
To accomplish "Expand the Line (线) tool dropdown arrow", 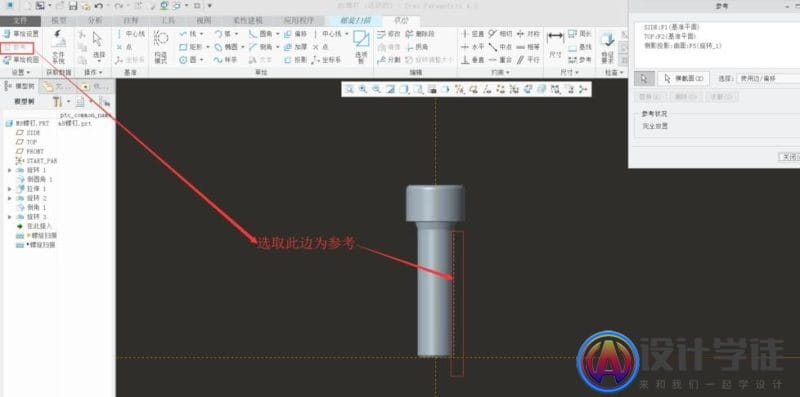I will click(x=202, y=34).
